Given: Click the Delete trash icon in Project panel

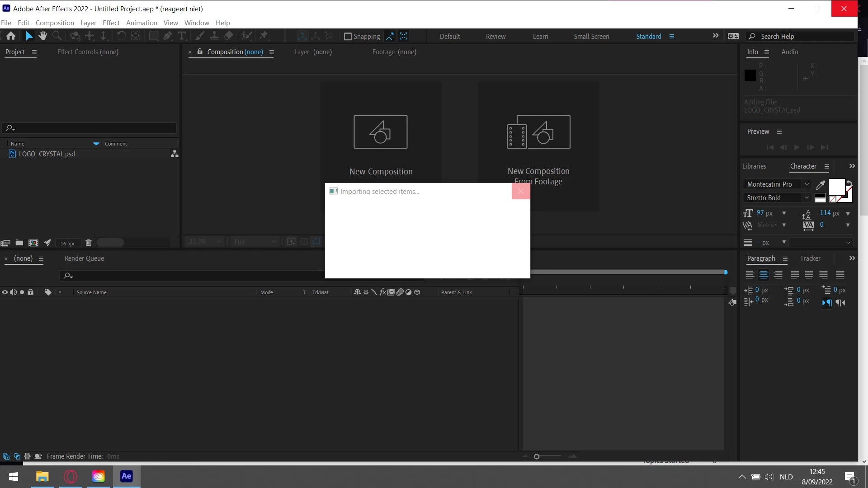Looking at the screenshot, I should point(89,243).
